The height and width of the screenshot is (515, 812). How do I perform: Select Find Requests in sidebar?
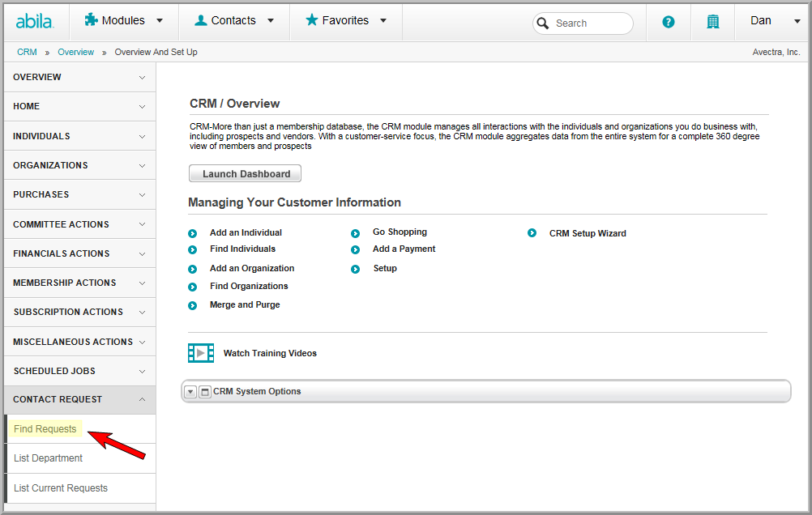coord(45,429)
